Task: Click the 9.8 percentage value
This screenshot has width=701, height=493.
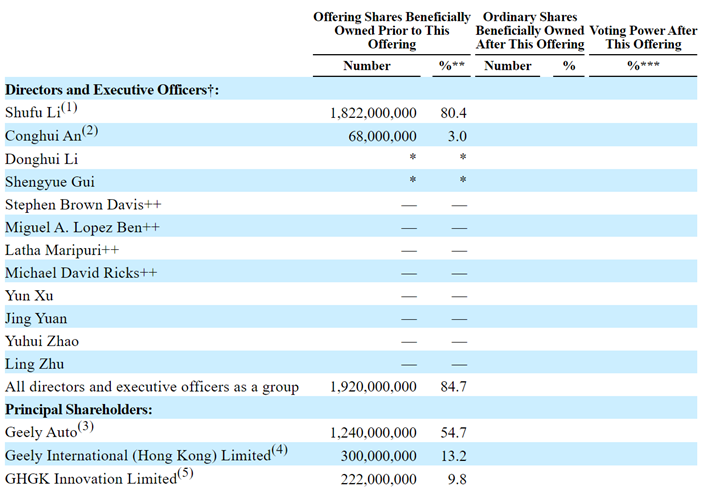Action: tap(457, 479)
